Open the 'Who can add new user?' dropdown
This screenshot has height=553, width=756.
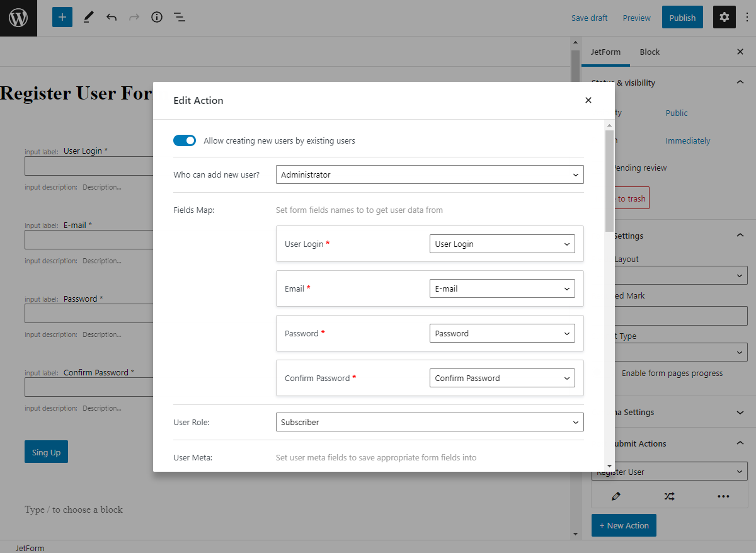tap(430, 174)
